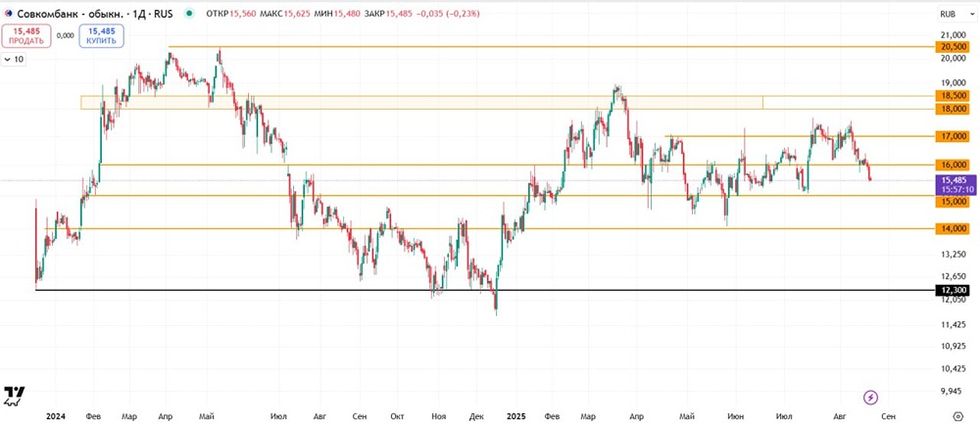Click the blue КУПИТЬ buy button

pyautogui.click(x=101, y=35)
